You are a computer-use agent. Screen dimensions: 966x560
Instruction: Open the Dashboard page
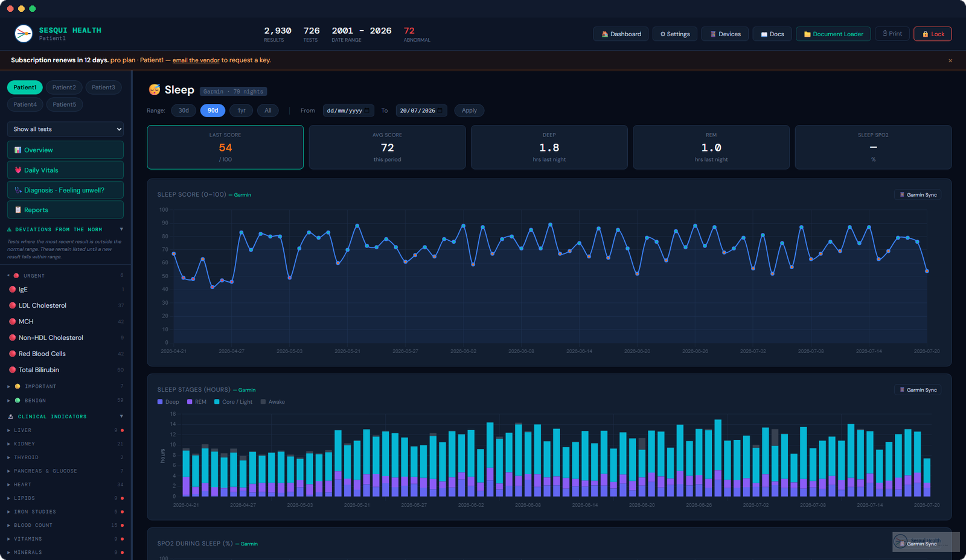[621, 34]
